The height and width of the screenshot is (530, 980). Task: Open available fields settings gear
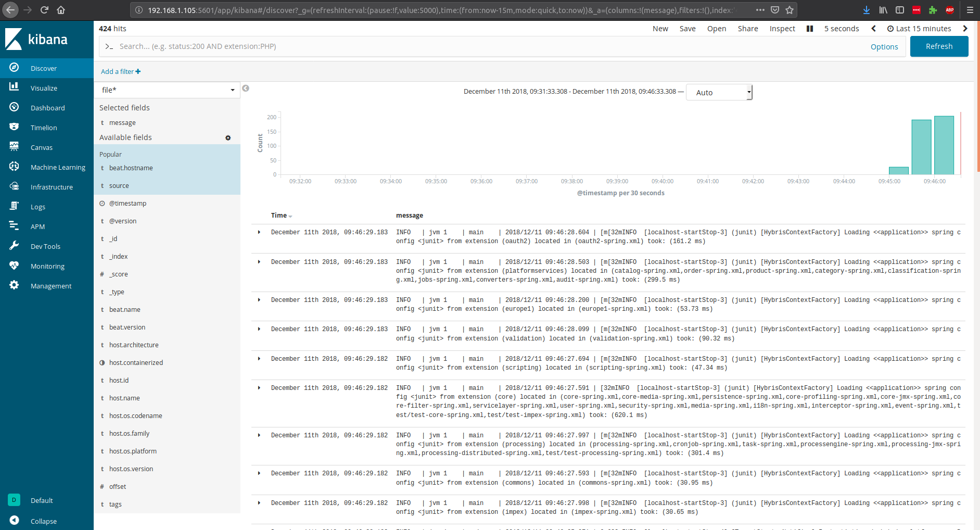(228, 138)
